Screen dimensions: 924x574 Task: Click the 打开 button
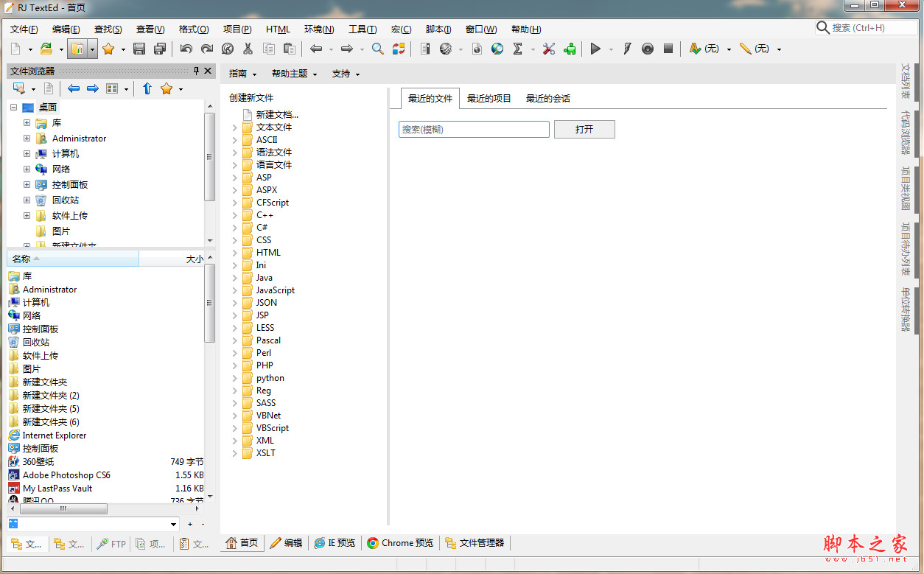coord(584,129)
